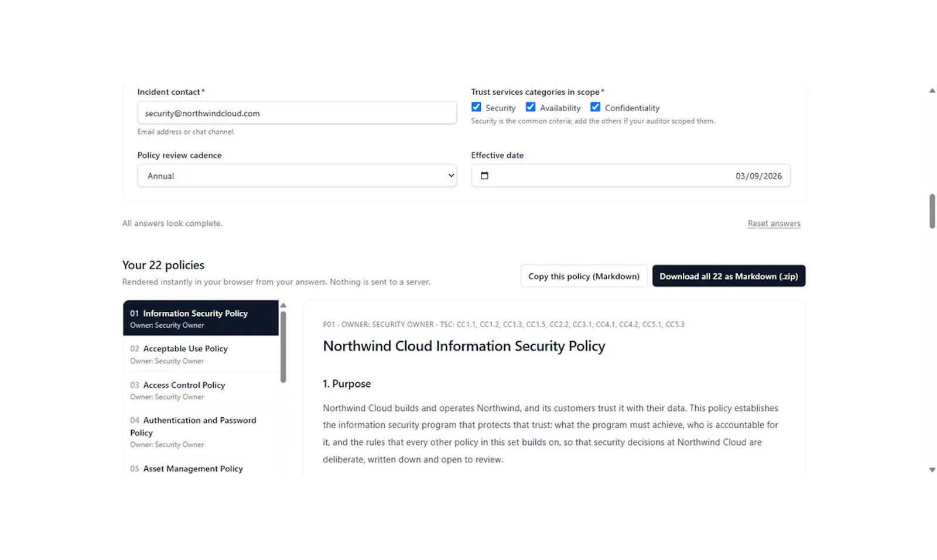
Task: Select 04 Authentication and Password Policy
Action: [x=201, y=432]
